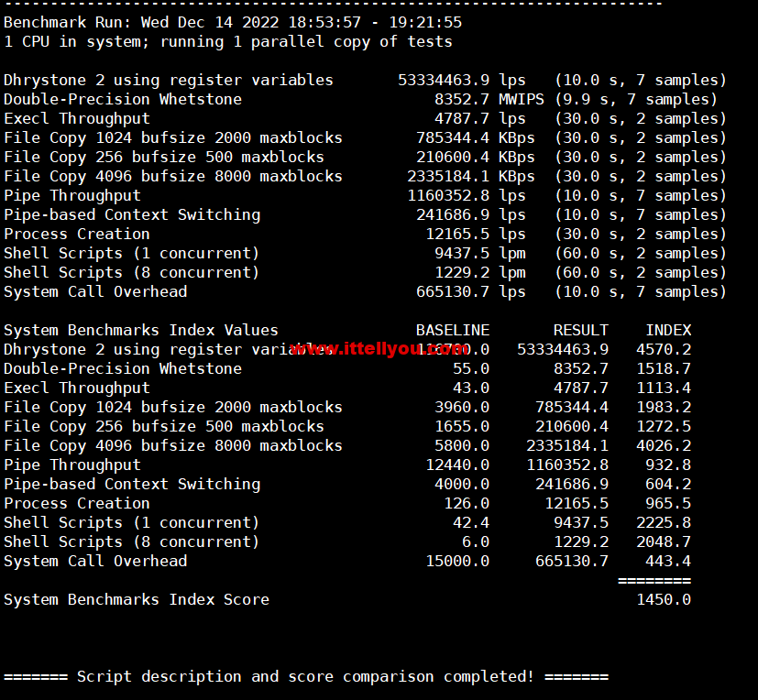Click the Dhrystone index value 4570.2
Viewport: 758px width, 700px height.
point(664,349)
